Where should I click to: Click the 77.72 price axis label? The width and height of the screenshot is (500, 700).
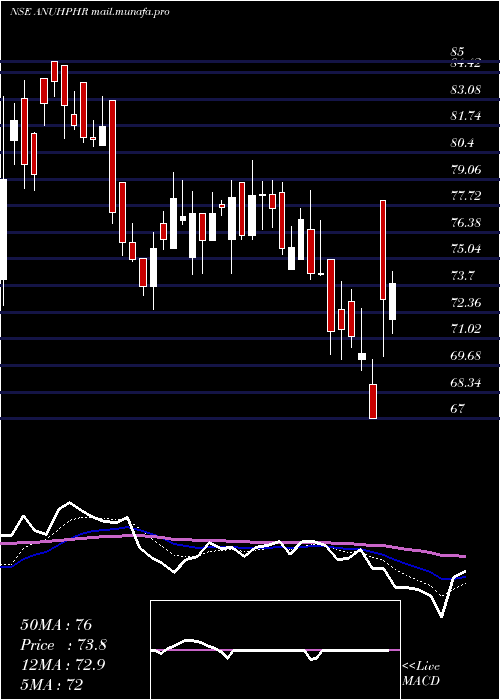click(x=466, y=196)
